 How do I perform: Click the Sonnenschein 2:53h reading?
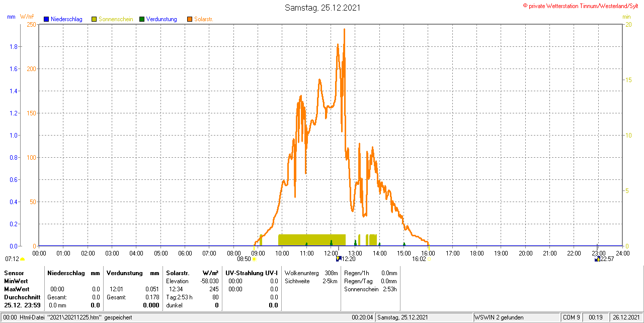click(x=371, y=289)
